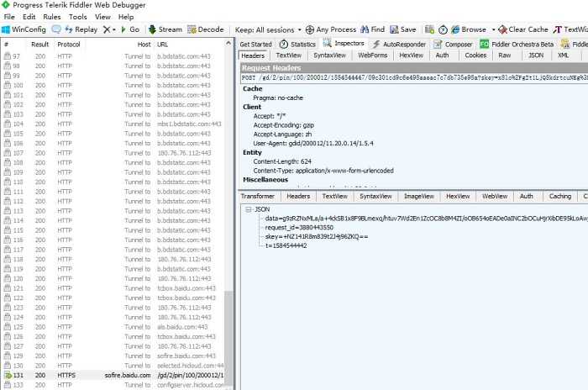Open the XML inspector tab
Viewport: 588px width, 390px height.
[x=564, y=55]
